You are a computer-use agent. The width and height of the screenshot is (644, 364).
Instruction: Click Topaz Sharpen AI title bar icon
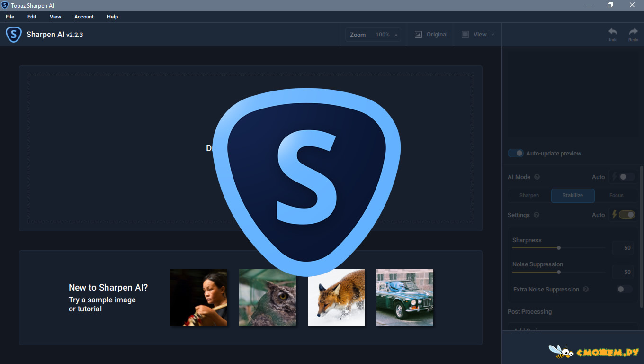[x=5, y=5]
